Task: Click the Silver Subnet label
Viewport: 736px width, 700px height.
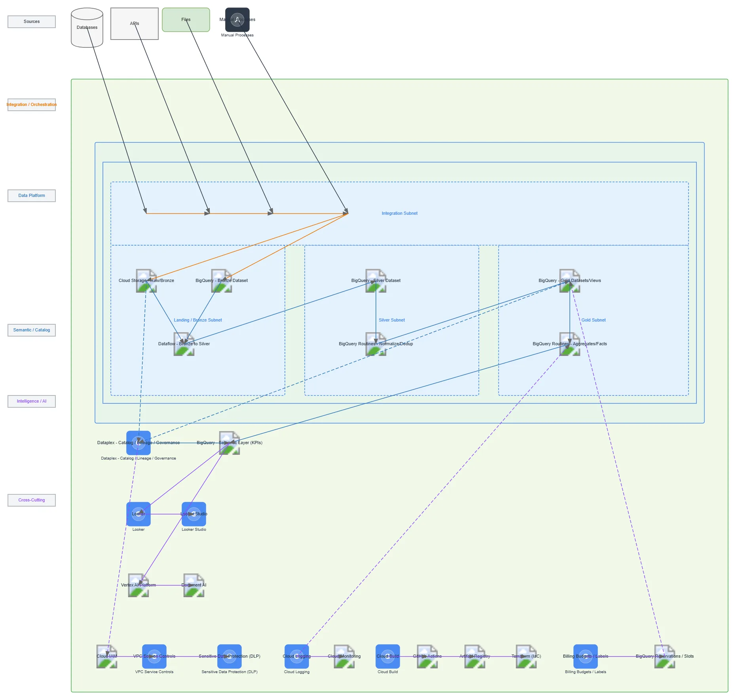Action: pos(392,320)
